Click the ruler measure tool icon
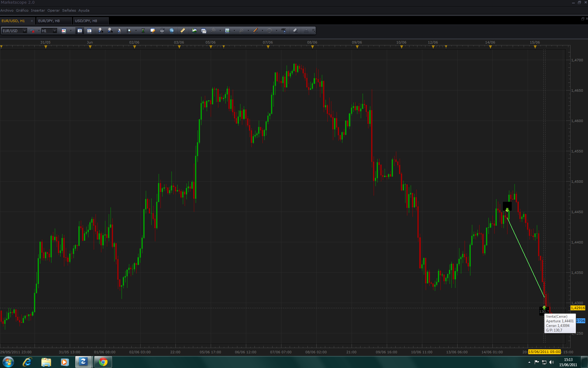Image resolution: width=588 pixels, height=368 pixels. point(183,30)
